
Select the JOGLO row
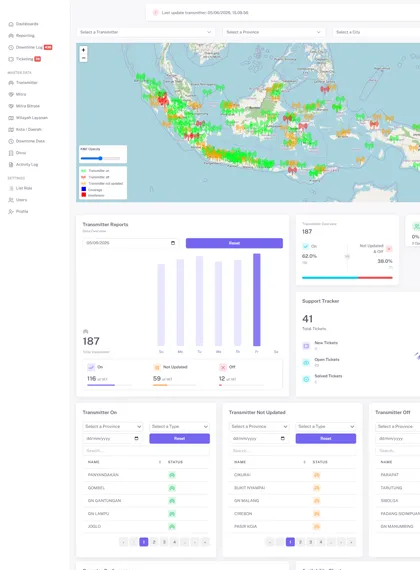[x=146, y=527]
